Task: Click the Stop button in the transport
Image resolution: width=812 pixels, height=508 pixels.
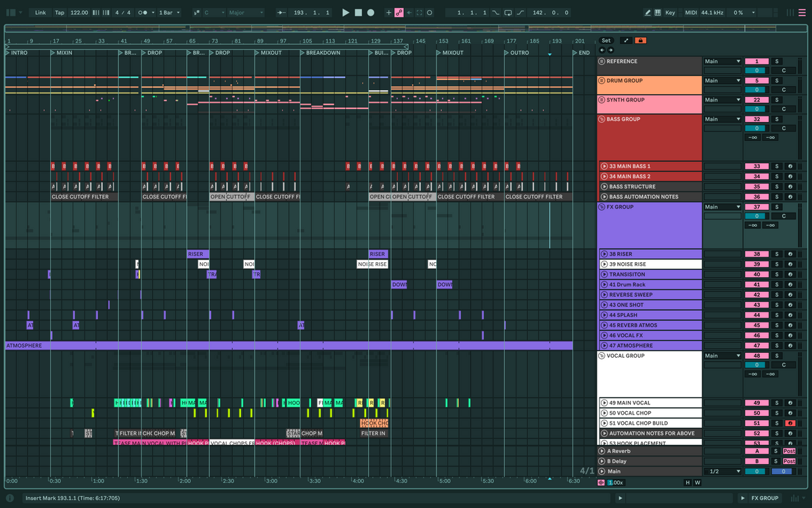Action: [x=359, y=12]
